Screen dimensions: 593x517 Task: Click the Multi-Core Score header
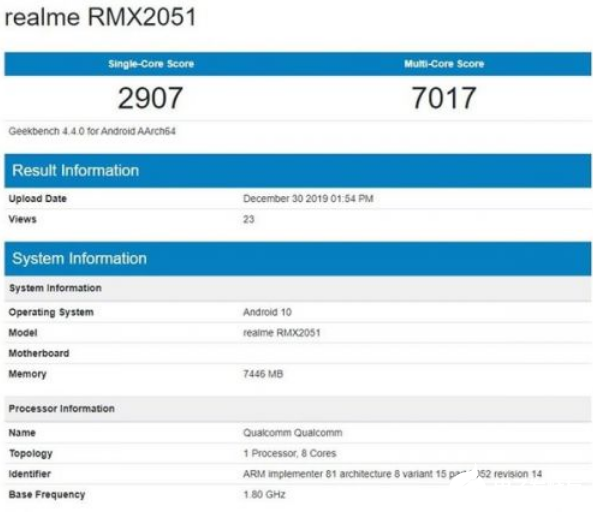[x=444, y=64]
